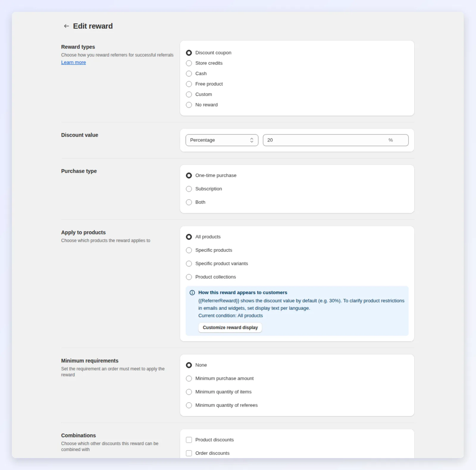Enable the Product discounts combination checkbox
The width and height of the screenshot is (476, 470).
pyautogui.click(x=189, y=440)
